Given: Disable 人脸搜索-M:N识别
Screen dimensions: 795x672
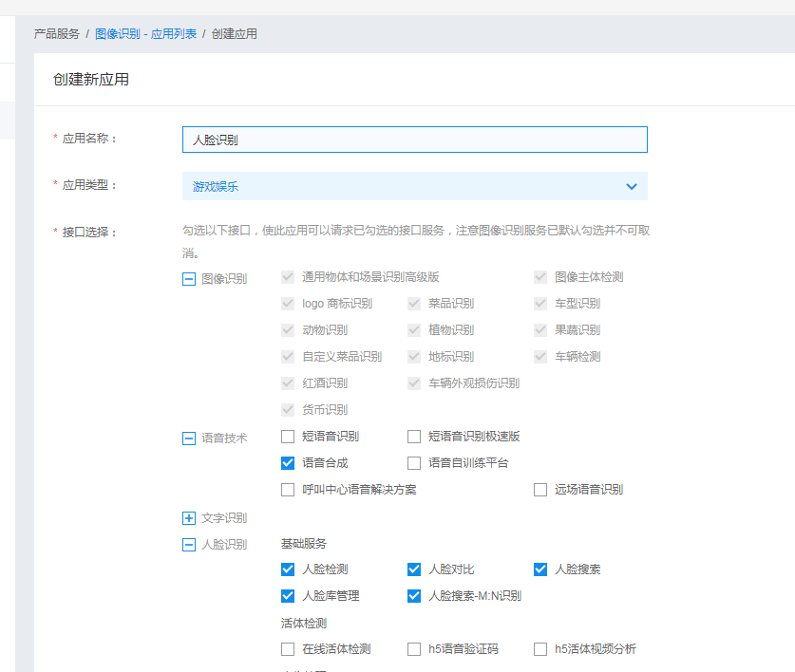Looking at the screenshot, I should pos(414,596).
